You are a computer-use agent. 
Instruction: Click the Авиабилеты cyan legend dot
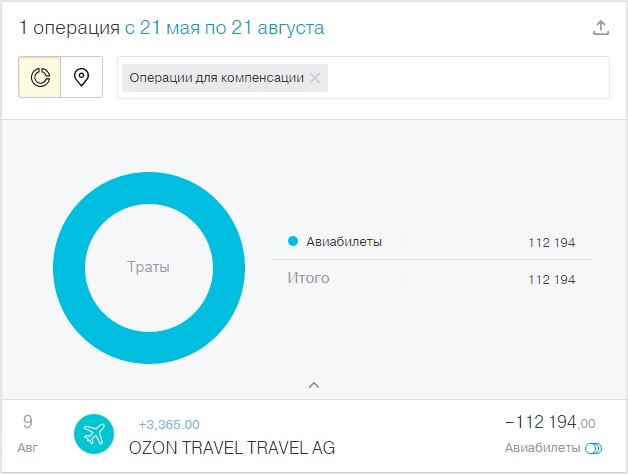(293, 241)
